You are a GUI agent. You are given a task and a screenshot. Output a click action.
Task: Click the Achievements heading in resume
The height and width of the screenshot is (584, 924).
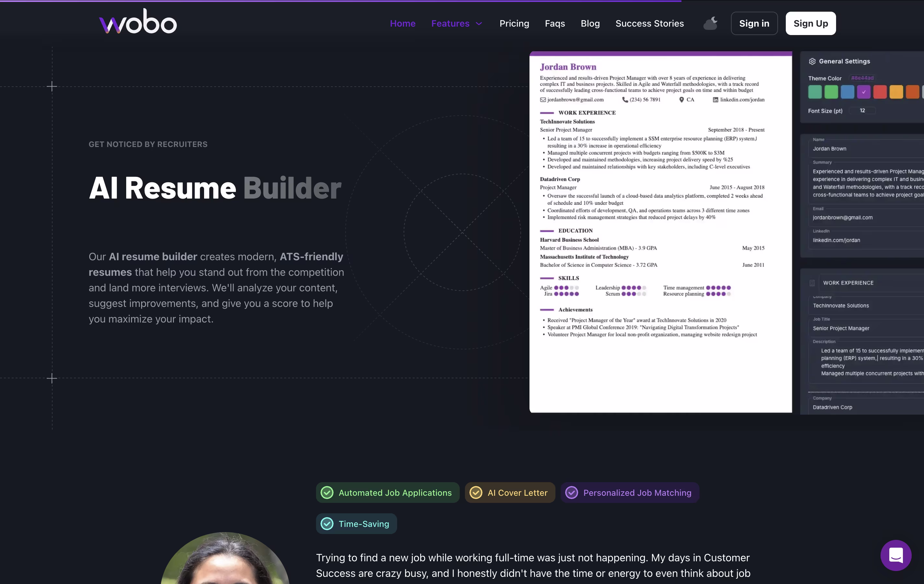point(575,310)
